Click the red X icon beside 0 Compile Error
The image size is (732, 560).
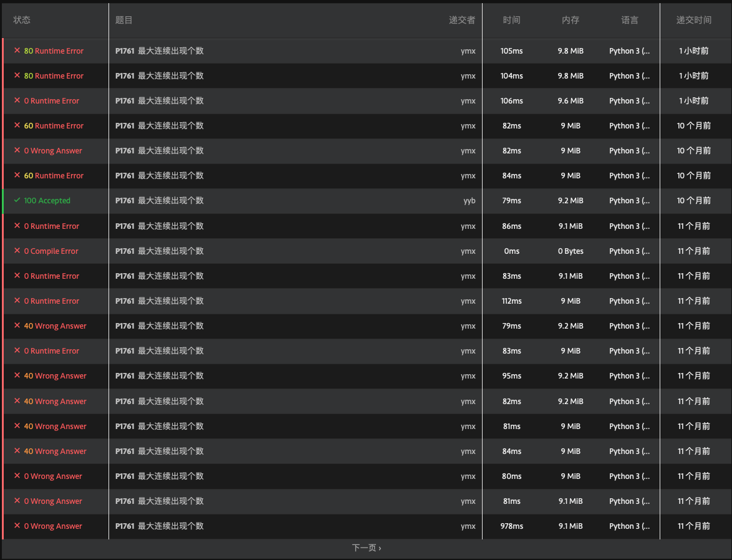click(17, 251)
